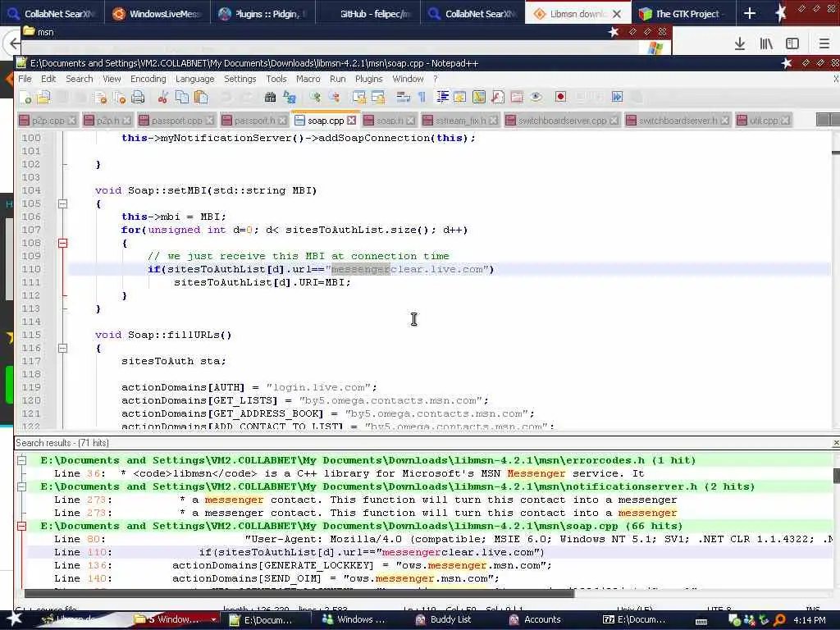Open the Macro menu
Viewport: 840px width, 630px height.
click(308, 79)
